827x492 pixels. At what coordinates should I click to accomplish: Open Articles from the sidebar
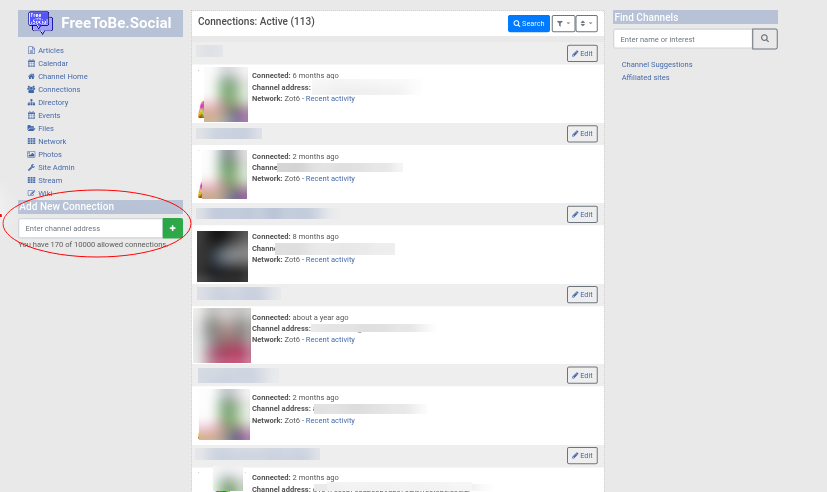pyautogui.click(x=51, y=51)
